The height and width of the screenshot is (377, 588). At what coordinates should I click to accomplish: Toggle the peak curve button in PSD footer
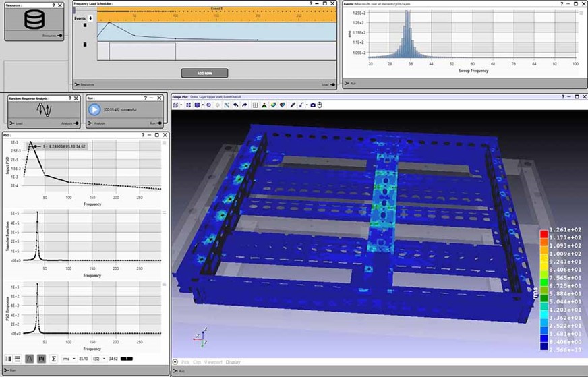point(29,359)
